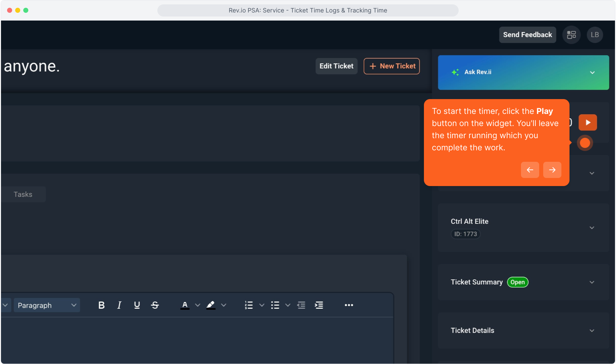This screenshot has width=616, height=364.
Task: Toggle italic text formatting
Action: pyautogui.click(x=119, y=305)
